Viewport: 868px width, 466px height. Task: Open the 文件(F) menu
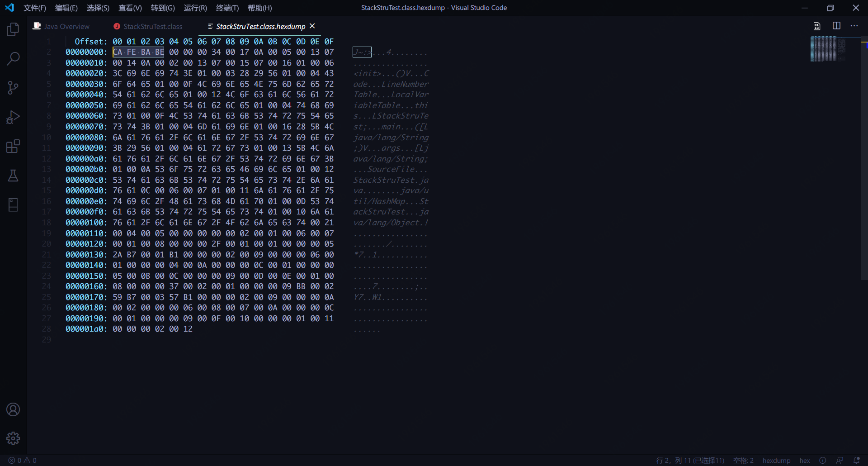pyautogui.click(x=35, y=8)
